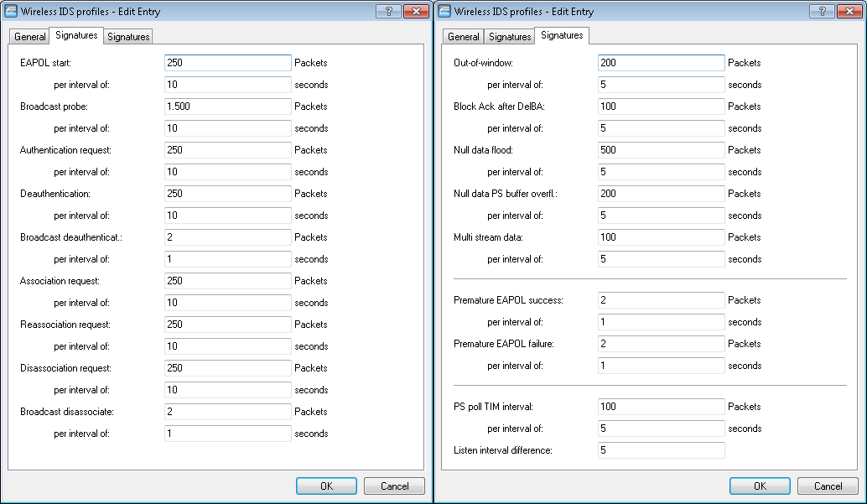Edit the Listen interval difference field
867x504 pixels.
pyautogui.click(x=661, y=450)
